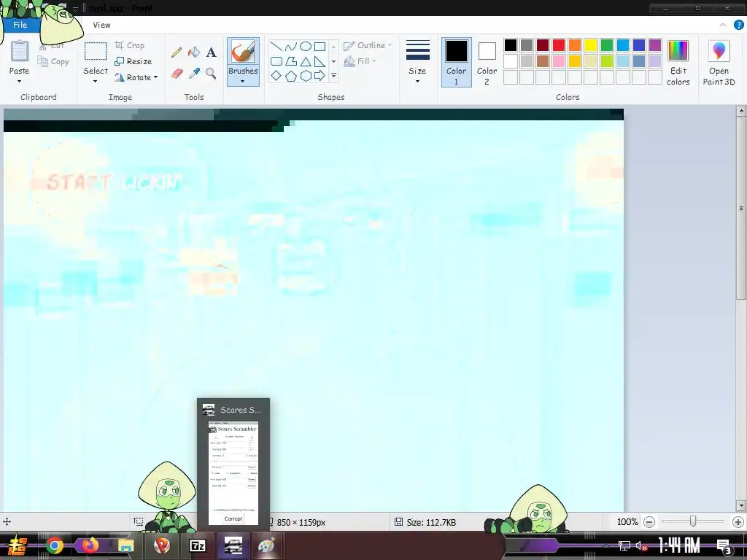
Task: Pick the Triangle shape
Action: [x=306, y=61]
